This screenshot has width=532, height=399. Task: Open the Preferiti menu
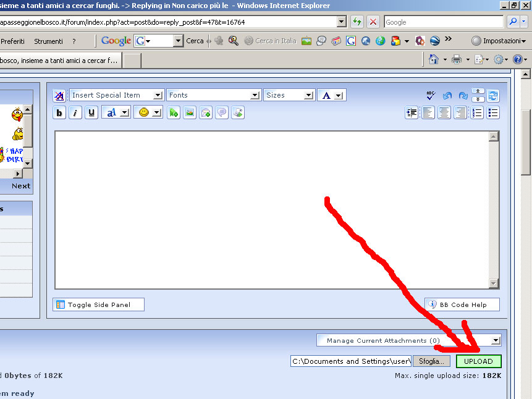click(x=13, y=41)
